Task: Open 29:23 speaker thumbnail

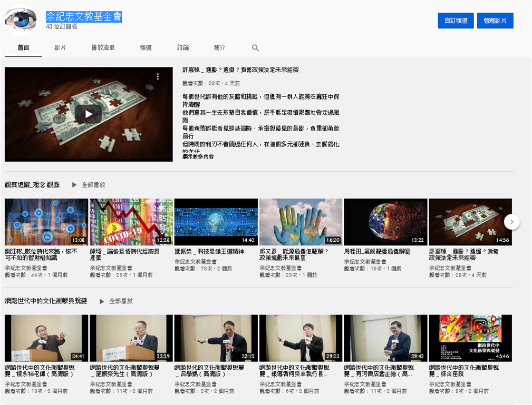Action: click(301, 338)
